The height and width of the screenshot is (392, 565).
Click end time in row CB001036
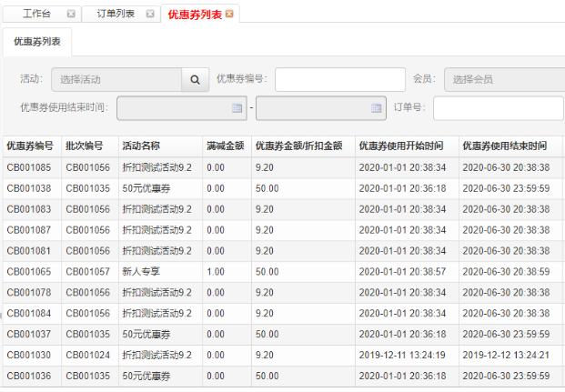[506, 377]
